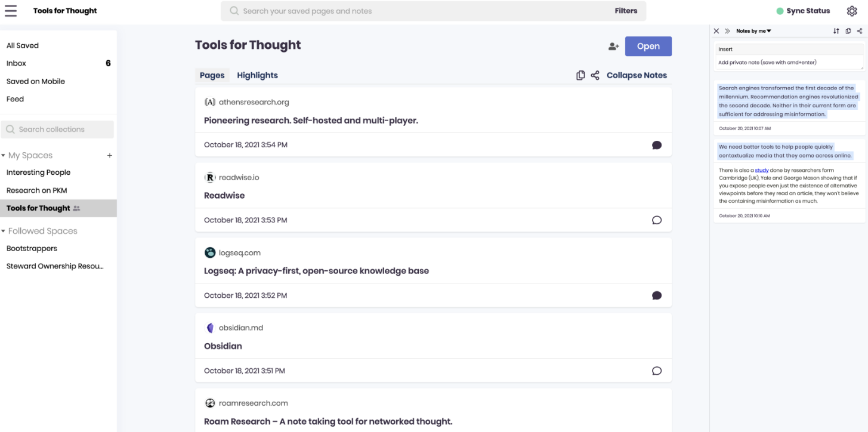The width and height of the screenshot is (868, 432).
Task: Collapse My Spaces section
Action: [x=3, y=155]
